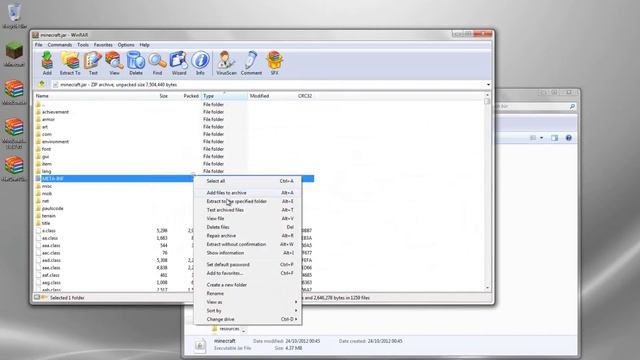The height and width of the screenshot is (360, 640).
Task: Select the META-INF folder row
Action: (174, 179)
